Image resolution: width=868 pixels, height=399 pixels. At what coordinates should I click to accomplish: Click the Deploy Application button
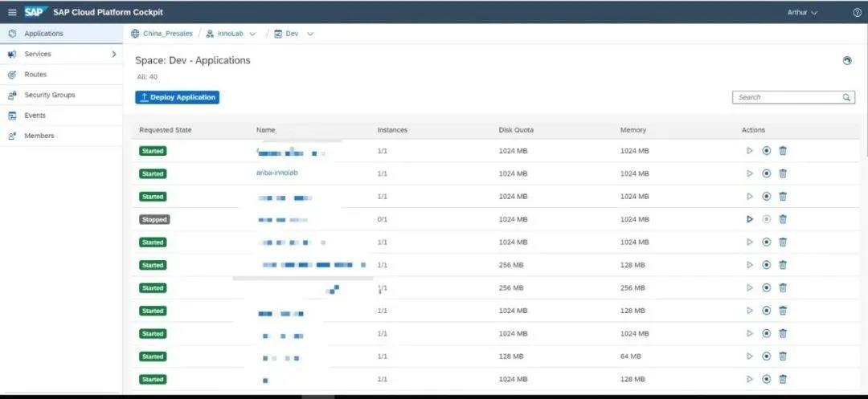(x=177, y=97)
